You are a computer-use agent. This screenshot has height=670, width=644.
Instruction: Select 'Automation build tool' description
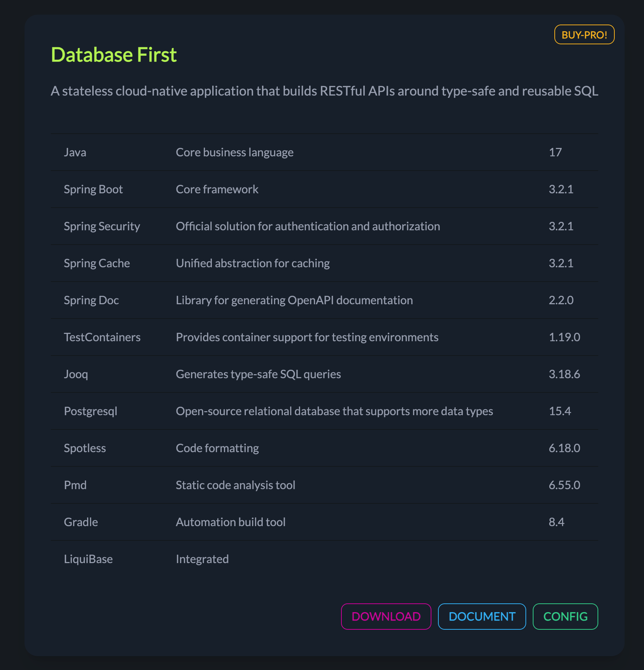point(231,522)
